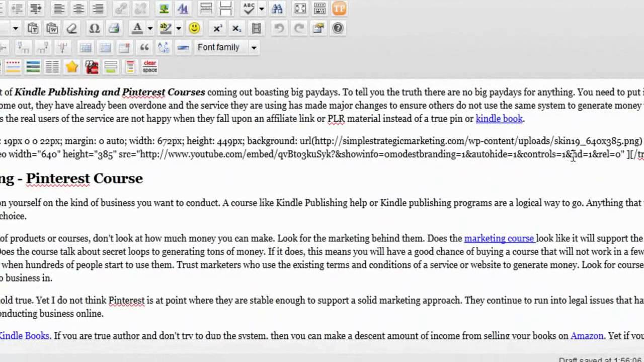644x362 pixels.
Task: Toggle fullscreen editing mode
Action: tap(300, 9)
